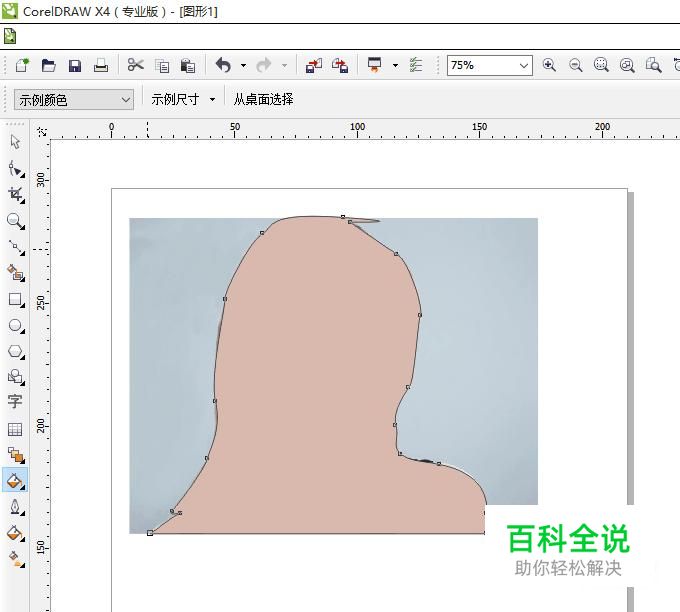The height and width of the screenshot is (612, 680).
Task: Click the Redo arrow icon
Action: click(x=264, y=65)
